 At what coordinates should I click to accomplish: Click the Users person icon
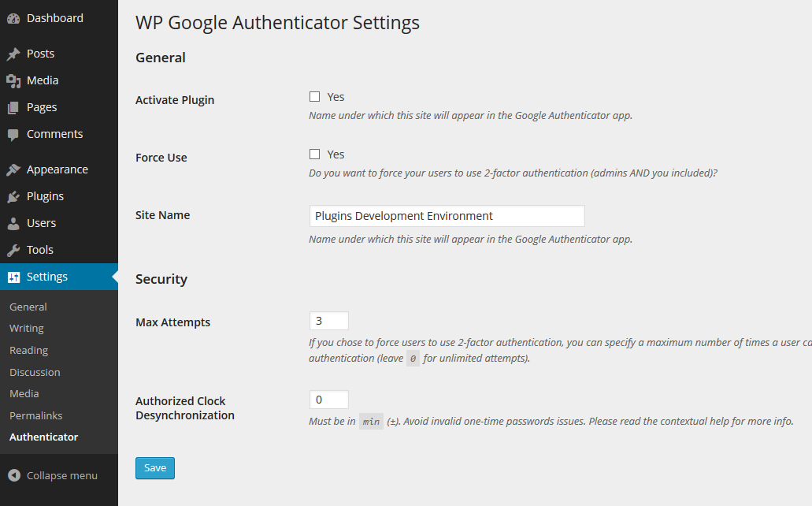(13, 224)
